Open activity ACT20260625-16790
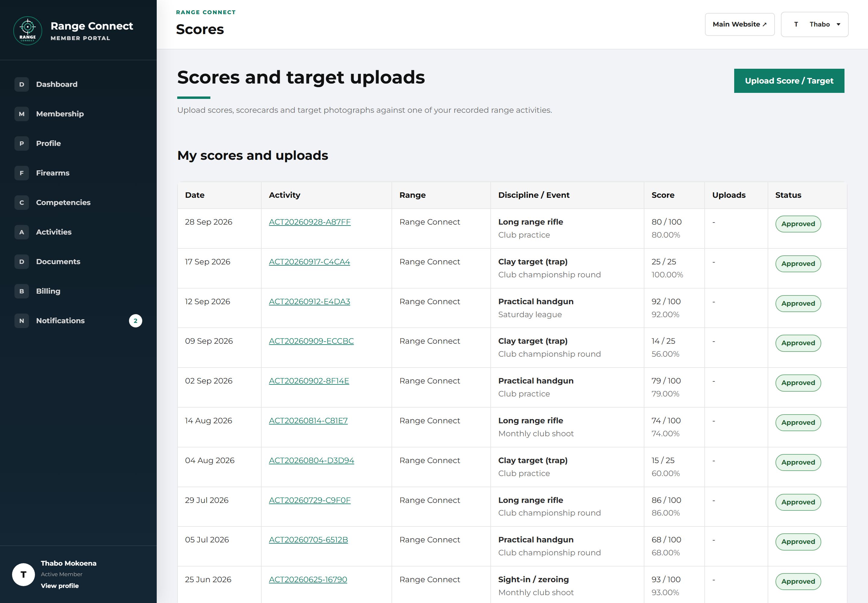The height and width of the screenshot is (603, 868). [x=308, y=579]
